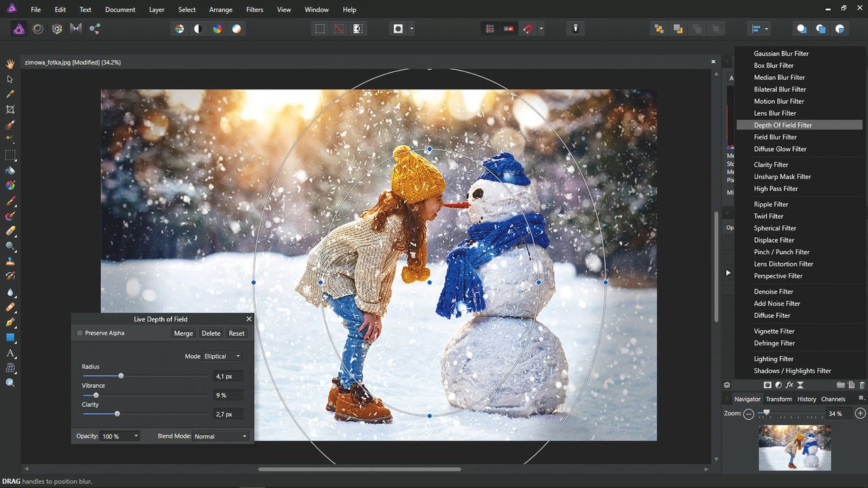Open the Mode Elliptical dropdown
This screenshot has height=488, width=868.
222,357
